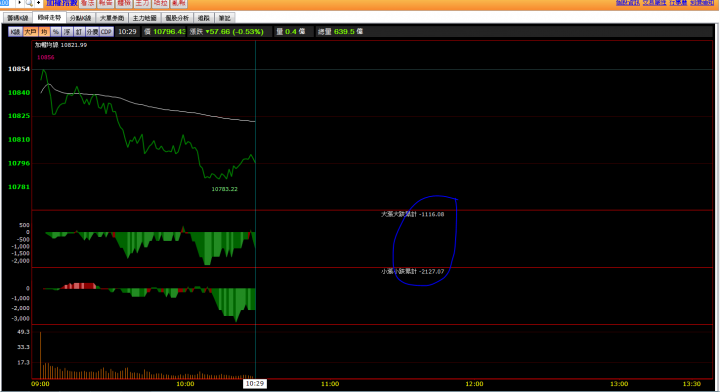The width and height of the screenshot is (720, 392).
Task: Toggle the 分價 button
Action: coord(92,32)
